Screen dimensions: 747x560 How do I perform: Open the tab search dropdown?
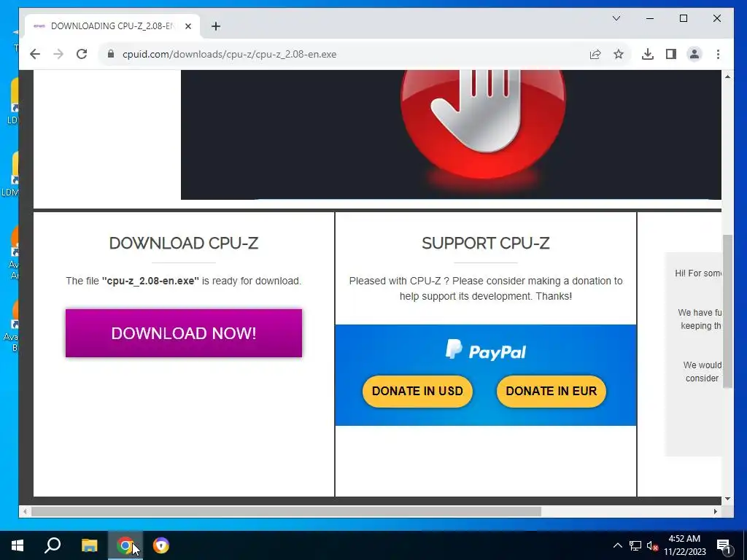[616, 18]
